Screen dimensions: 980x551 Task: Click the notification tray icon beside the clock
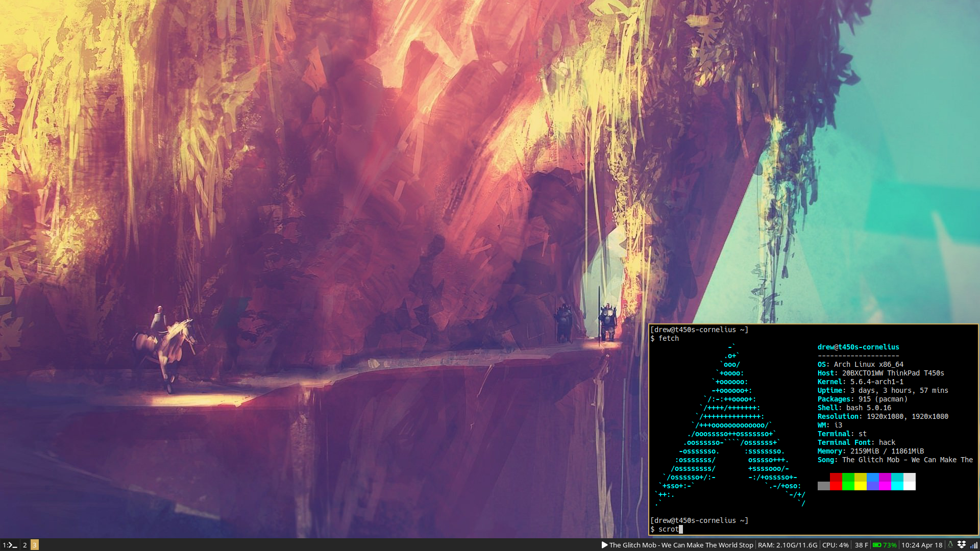[950, 545]
